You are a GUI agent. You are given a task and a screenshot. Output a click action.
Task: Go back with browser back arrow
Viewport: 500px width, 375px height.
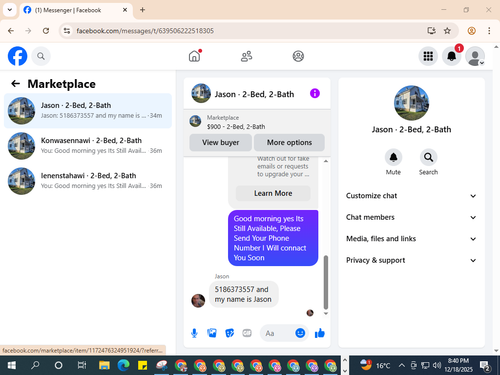(x=11, y=31)
